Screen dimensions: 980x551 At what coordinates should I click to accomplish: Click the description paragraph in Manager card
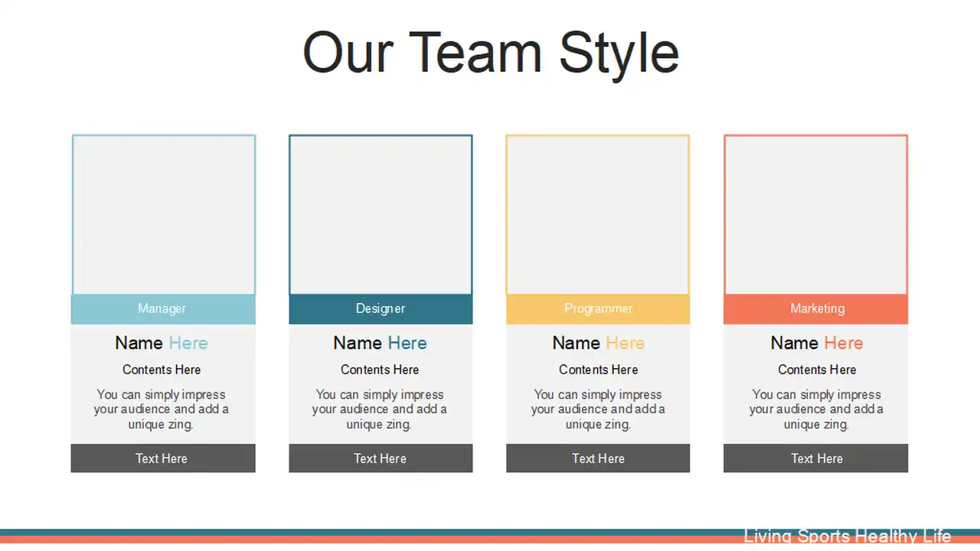pos(162,409)
